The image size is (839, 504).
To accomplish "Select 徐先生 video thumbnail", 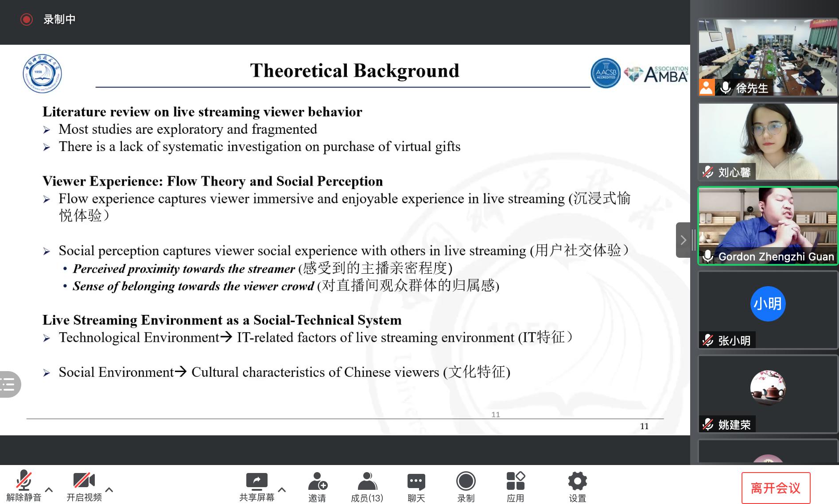I will tap(768, 57).
